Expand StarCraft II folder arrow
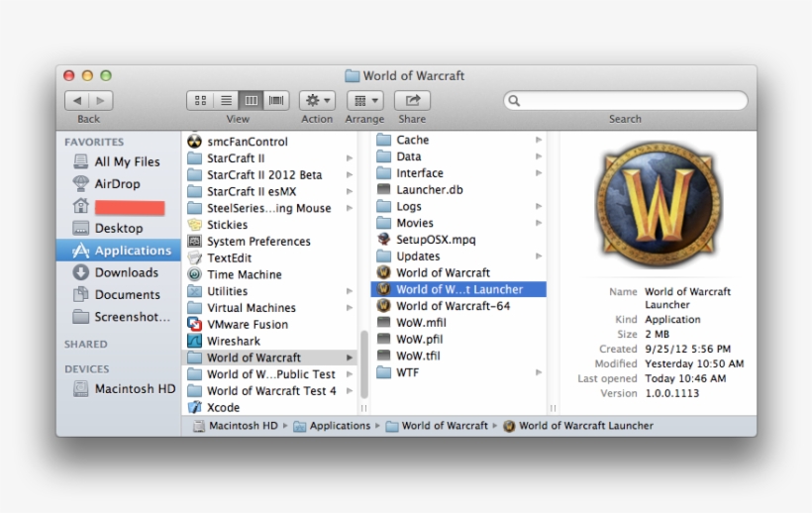 [350, 158]
